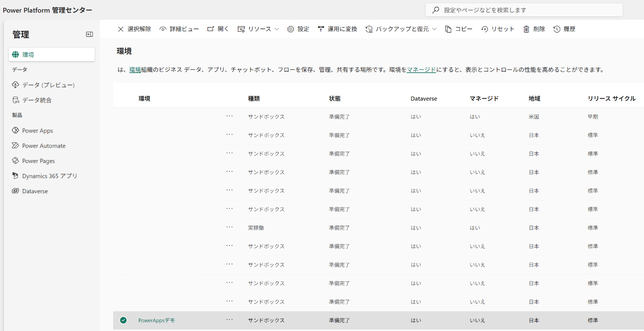Follow the マネージド link in the description

[421, 70]
